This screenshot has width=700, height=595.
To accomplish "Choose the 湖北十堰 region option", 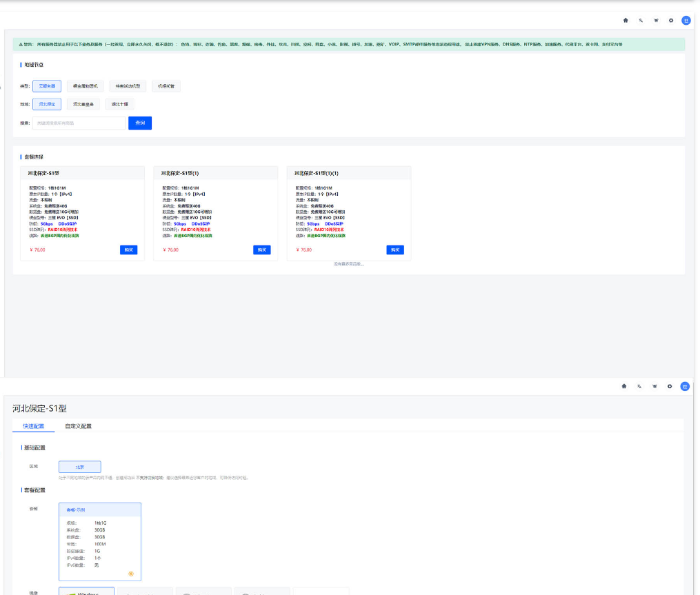I will pos(120,104).
